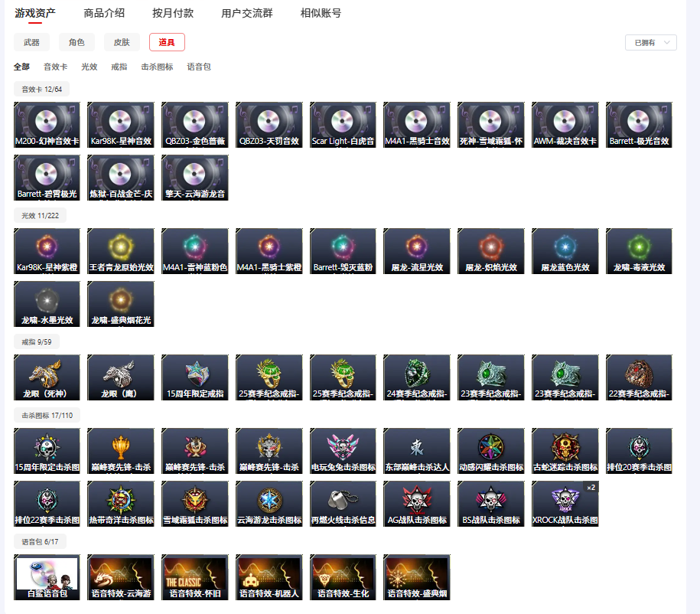Viewport: 700px width, 614px height.
Task: Select the 相似账号 tab
Action: click(321, 14)
